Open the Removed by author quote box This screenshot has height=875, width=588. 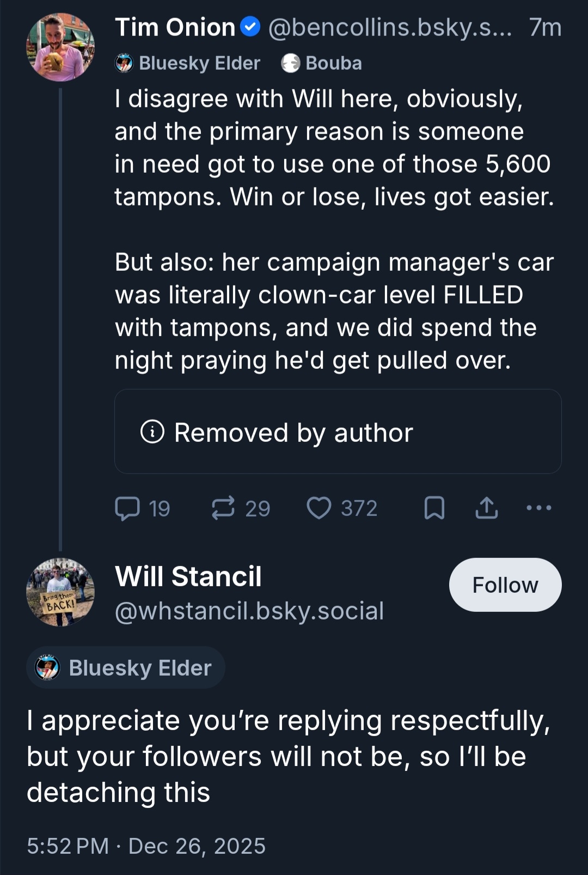point(338,432)
